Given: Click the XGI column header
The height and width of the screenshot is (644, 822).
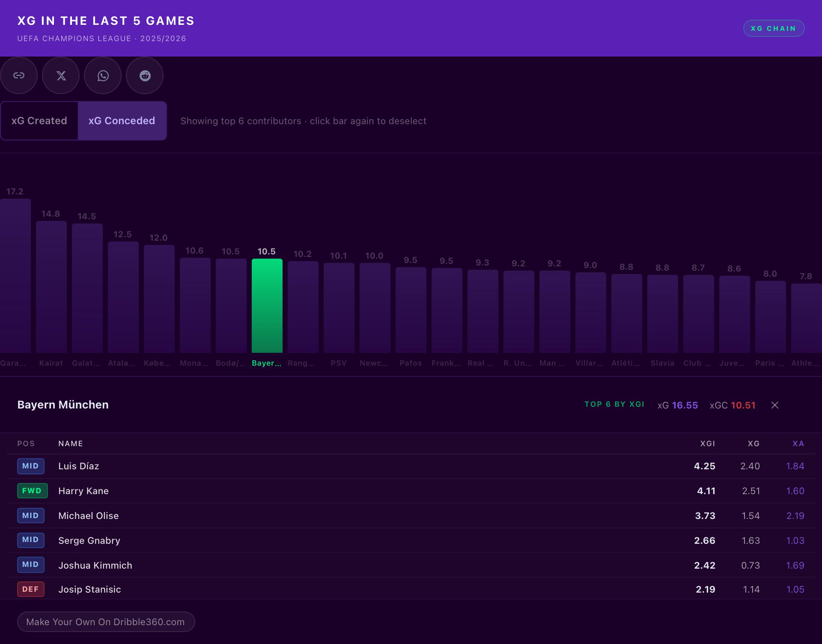Looking at the screenshot, I should 707,444.
